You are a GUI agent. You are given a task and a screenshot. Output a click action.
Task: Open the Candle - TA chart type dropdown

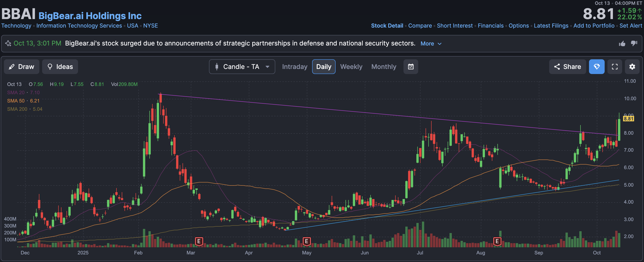click(x=242, y=67)
